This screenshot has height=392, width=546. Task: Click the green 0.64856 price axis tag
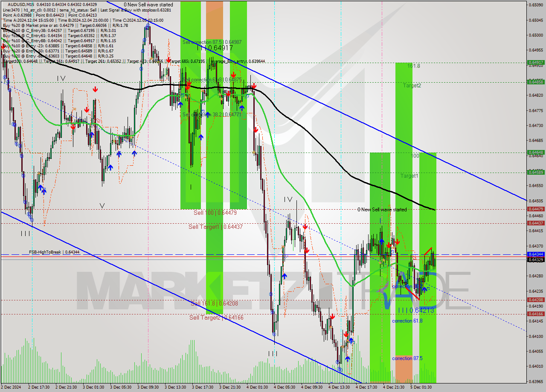[536, 82]
